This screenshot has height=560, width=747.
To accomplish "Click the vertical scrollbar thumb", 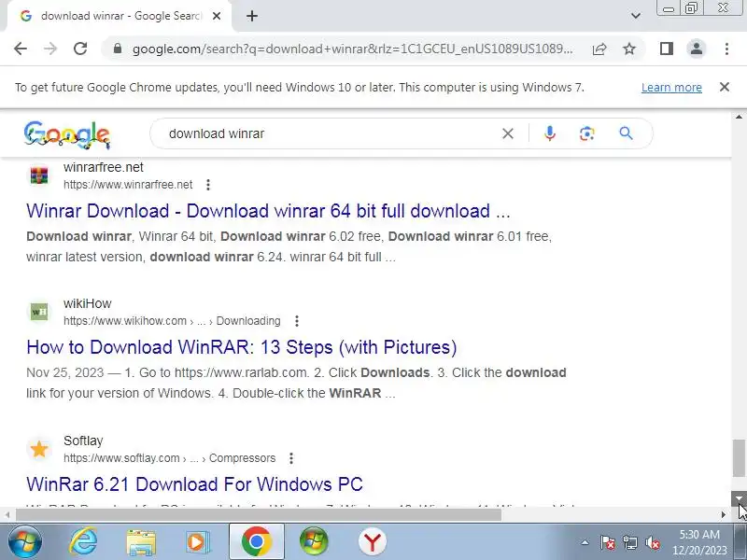I will click(739, 458).
